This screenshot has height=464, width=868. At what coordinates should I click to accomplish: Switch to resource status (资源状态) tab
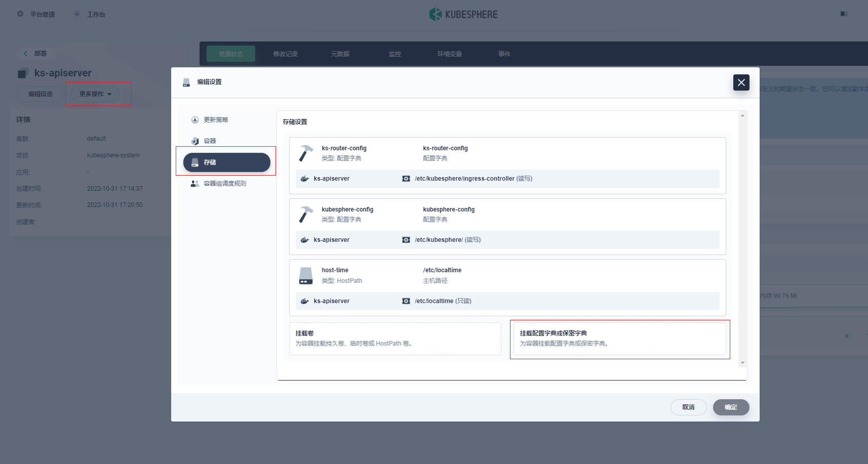[231, 54]
